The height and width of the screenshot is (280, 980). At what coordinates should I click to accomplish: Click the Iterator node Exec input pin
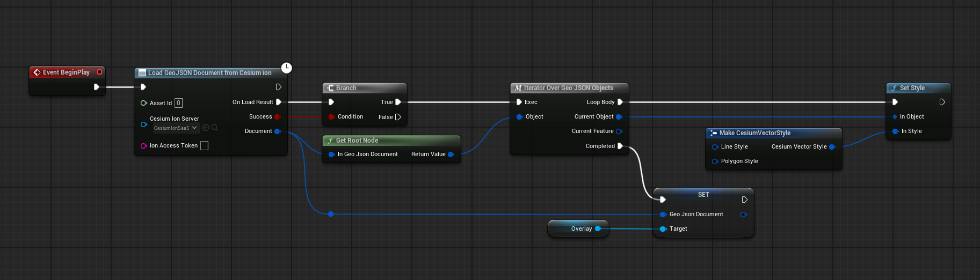[x=519, y=102]
